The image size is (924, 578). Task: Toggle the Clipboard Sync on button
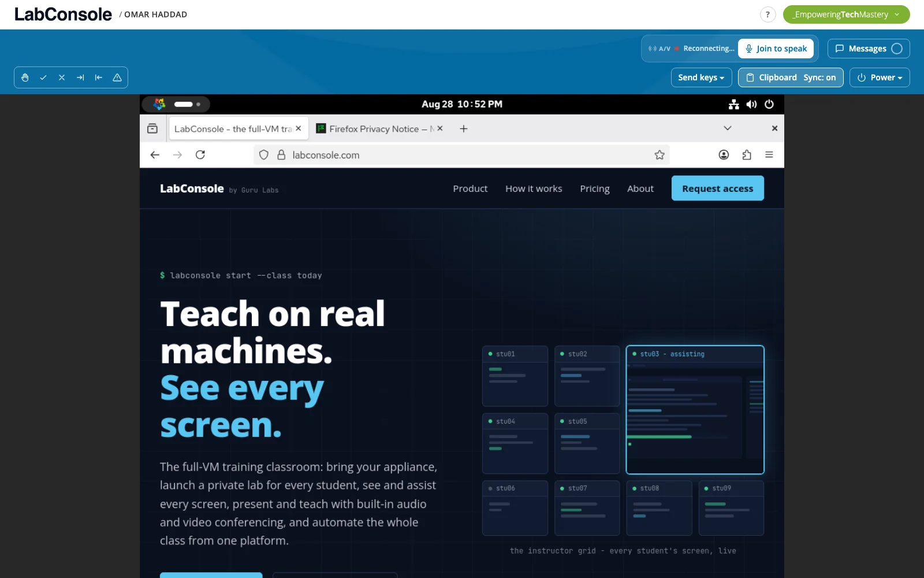791,77
